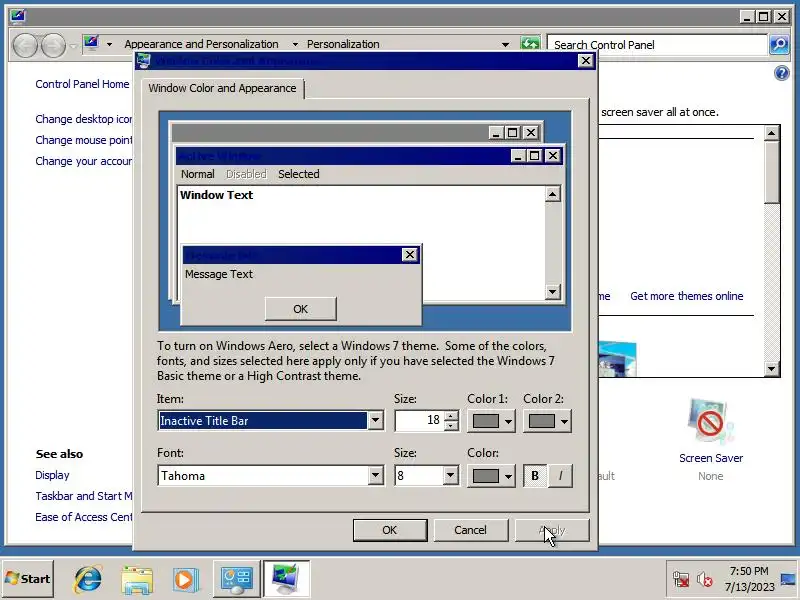
Task: Launch Windows Media Player from taskbar
Action: pyautogui.click(x=185, y=580)
